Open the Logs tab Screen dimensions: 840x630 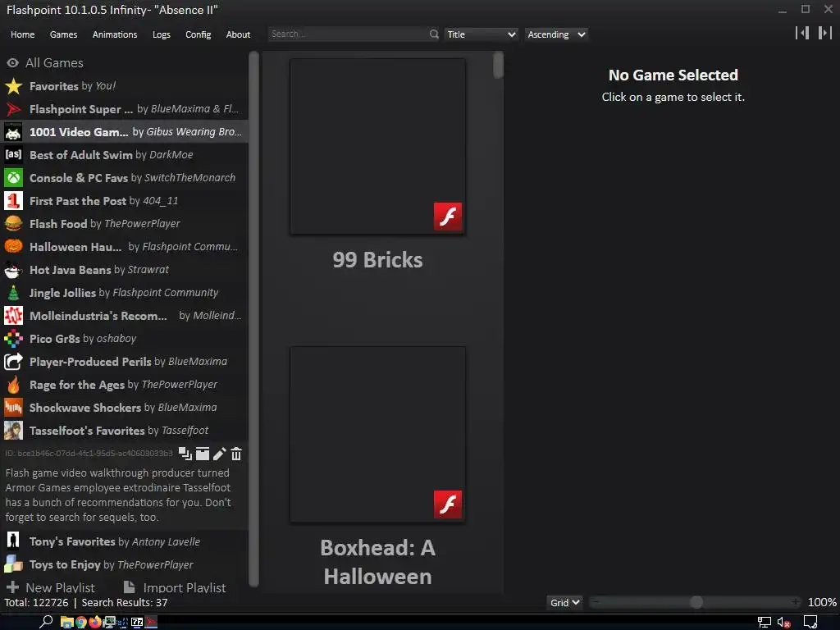pos(162,34)
